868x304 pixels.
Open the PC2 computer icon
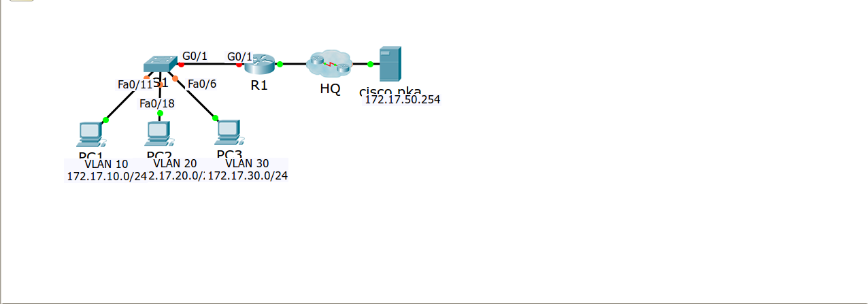click(x=160, y=135)
